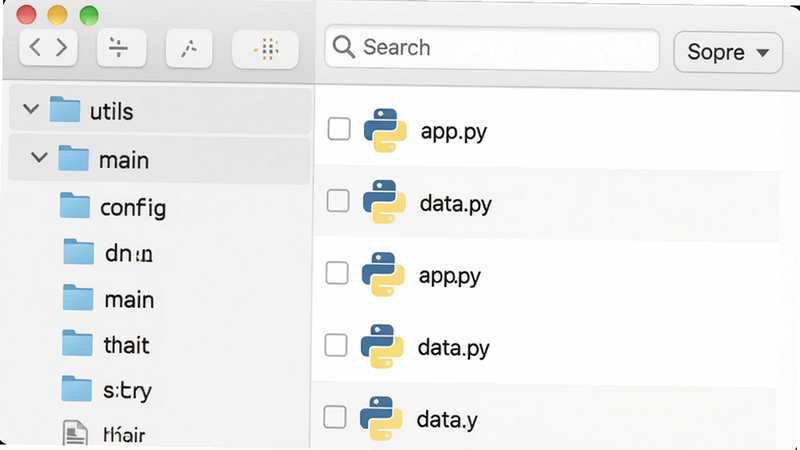Tick the checkbox for data.y
Screen dimensions: 800x450
(335, 417)
